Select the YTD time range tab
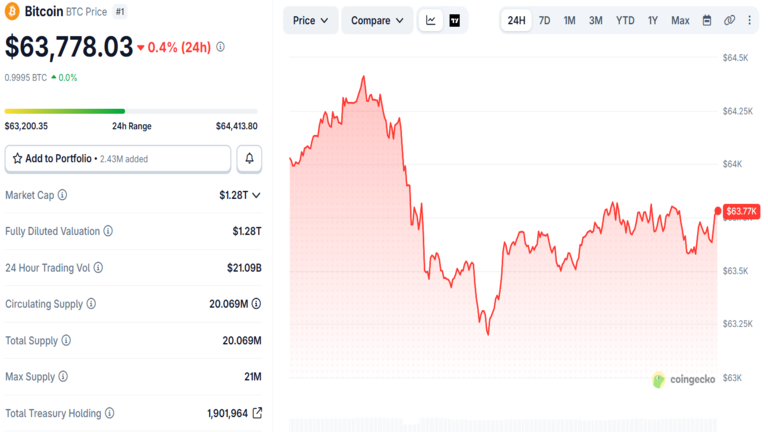 coord(625,20)
